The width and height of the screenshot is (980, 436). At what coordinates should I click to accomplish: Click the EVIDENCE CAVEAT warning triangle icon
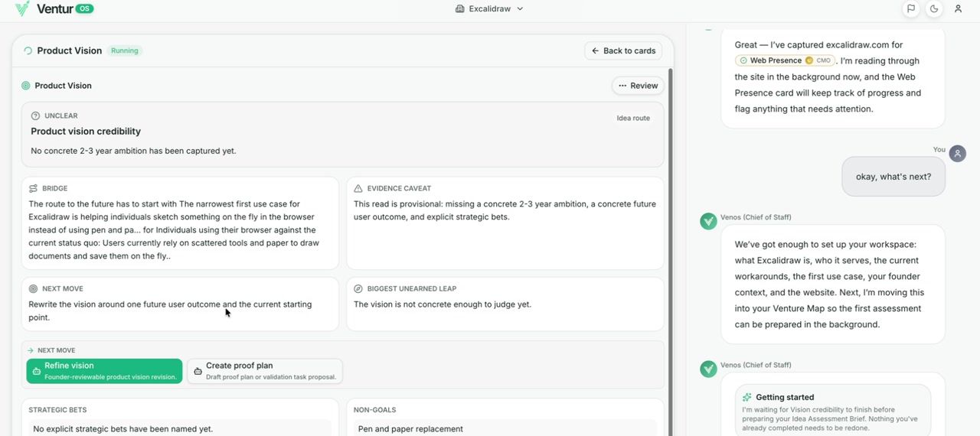(358, 188)
